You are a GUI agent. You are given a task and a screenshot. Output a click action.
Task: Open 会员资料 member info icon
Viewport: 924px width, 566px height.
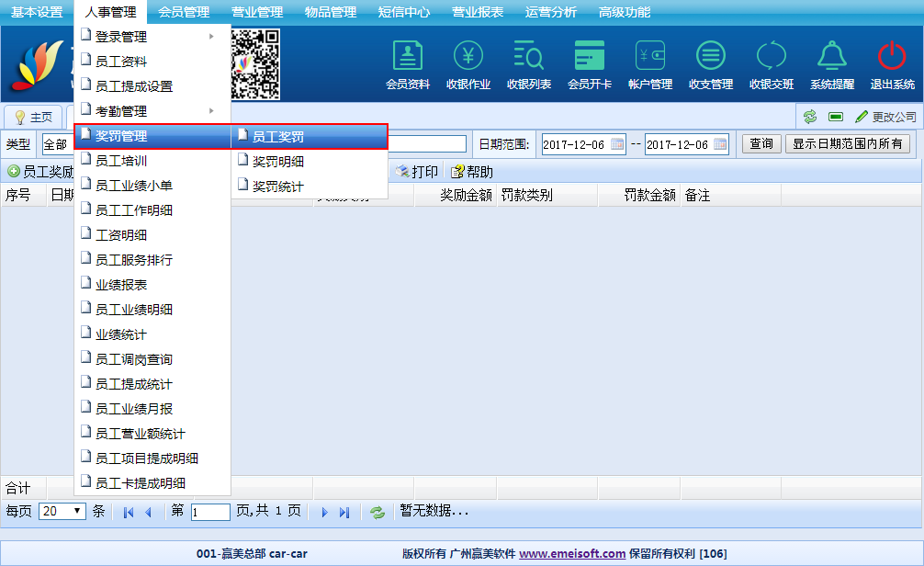408,57
